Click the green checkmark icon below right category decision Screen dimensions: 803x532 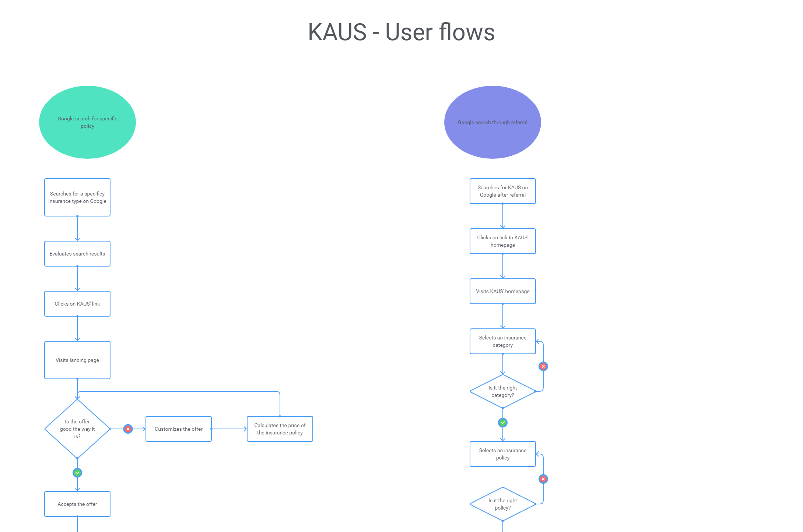click(x=502, y=423)
